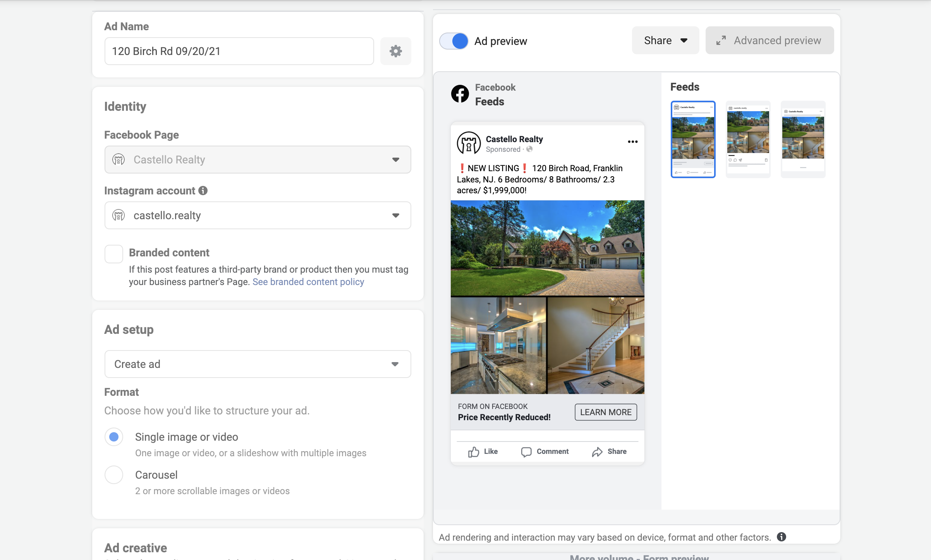Click the Share arrow icon under the ad
Screen dimensions: 931x560
pos(597,452)
